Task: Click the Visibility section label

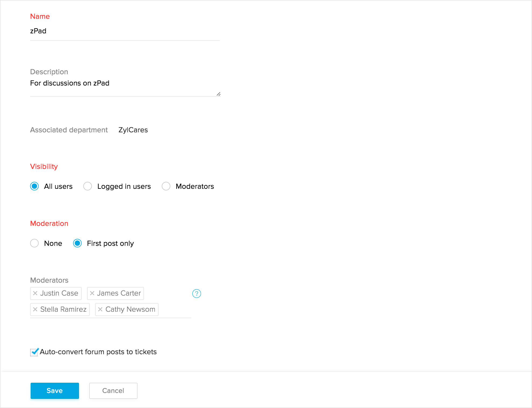Action: (x=44, y=166)
